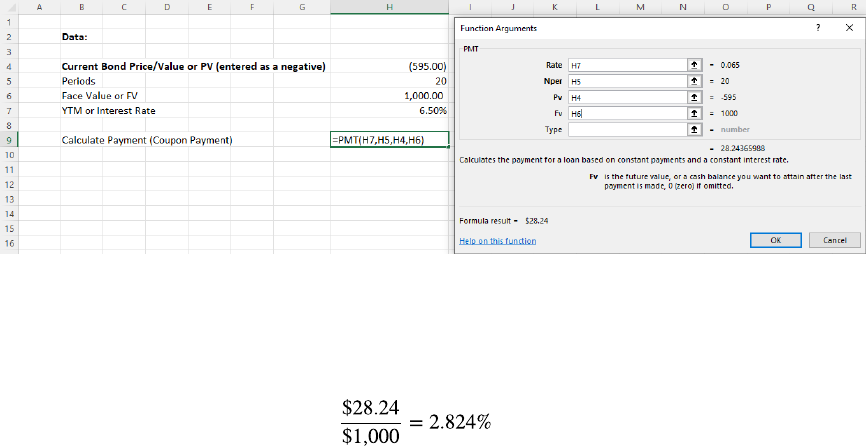Select the cell showing (595.00) bond price
The image size is (866, 446).
tap(389, 67)
